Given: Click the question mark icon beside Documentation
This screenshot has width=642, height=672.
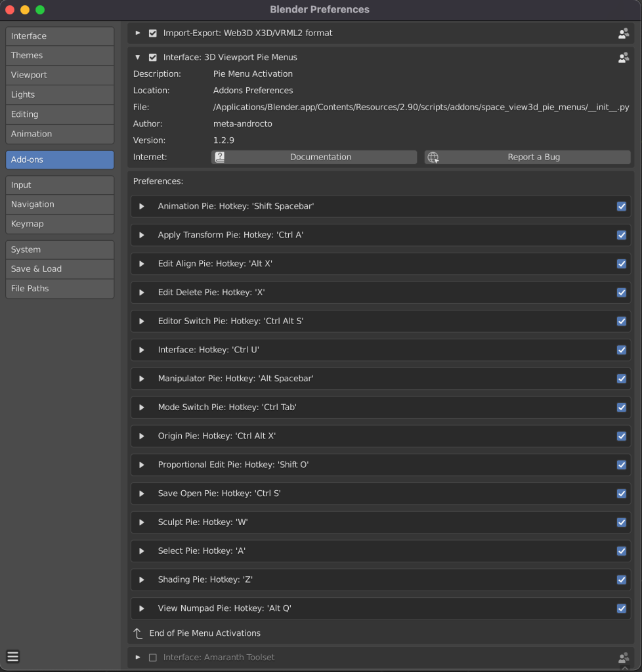Looking at the screenshot, I should click(221, 157).
